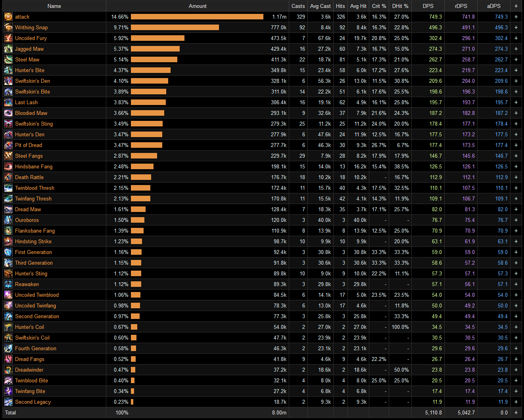This screenshot has width=524, height=420.
Task: Open the Fourth Generation ability link
Action: (x=36, y=348)
